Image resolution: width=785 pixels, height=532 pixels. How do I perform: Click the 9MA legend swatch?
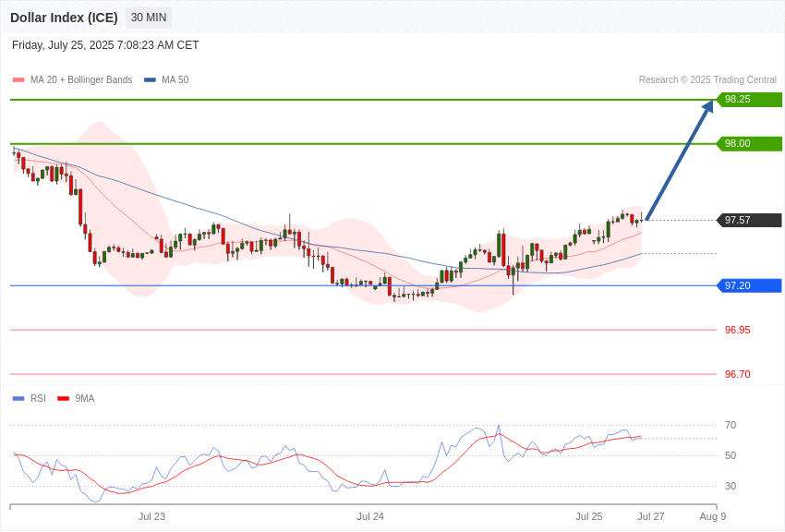[64, 399]
